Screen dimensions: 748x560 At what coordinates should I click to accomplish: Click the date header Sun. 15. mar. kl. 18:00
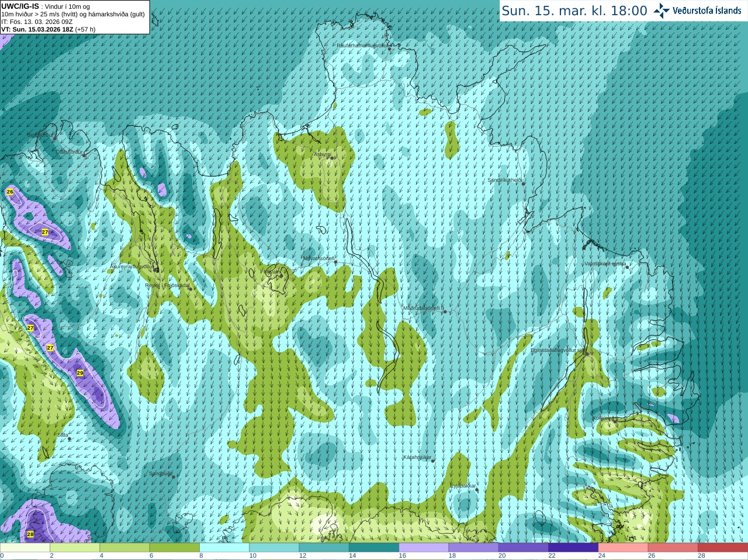coord(574,11)
